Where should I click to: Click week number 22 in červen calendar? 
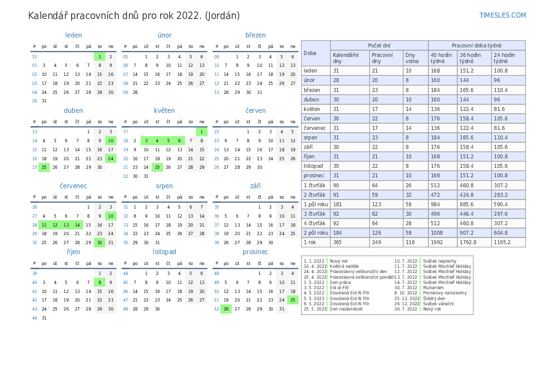click(217, 131)
